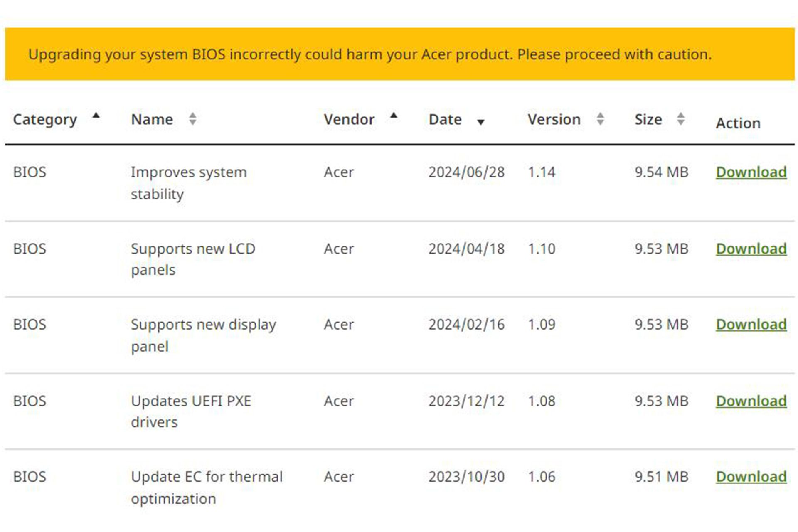Download BIOS version 1.10
Screen dimensions: 798x532
point(751,249)
